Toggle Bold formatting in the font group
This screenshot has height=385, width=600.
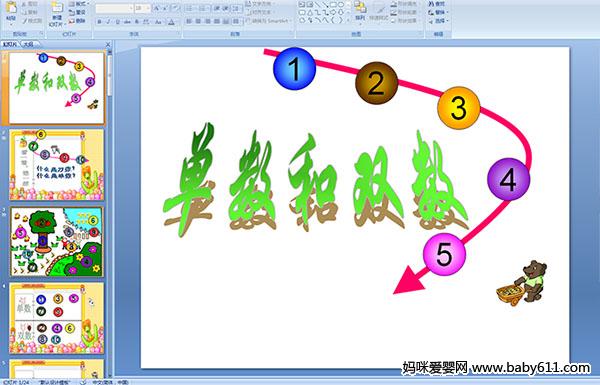tap(99, 22)
